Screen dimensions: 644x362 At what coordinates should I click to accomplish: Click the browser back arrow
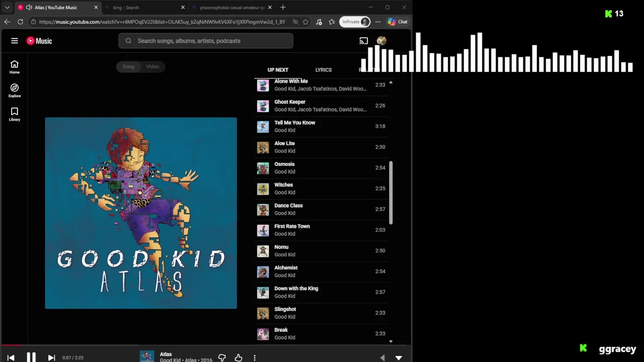click(7, 22)
